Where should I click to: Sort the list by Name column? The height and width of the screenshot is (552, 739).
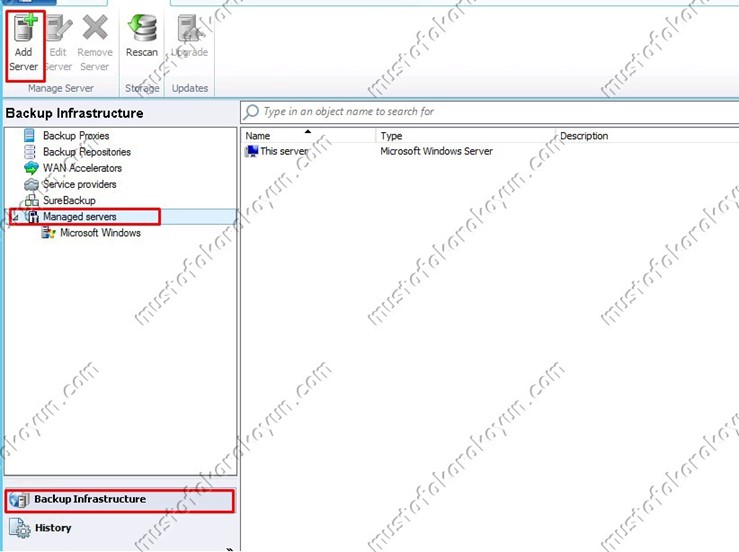pyautogui.click(x=309, y=136)
